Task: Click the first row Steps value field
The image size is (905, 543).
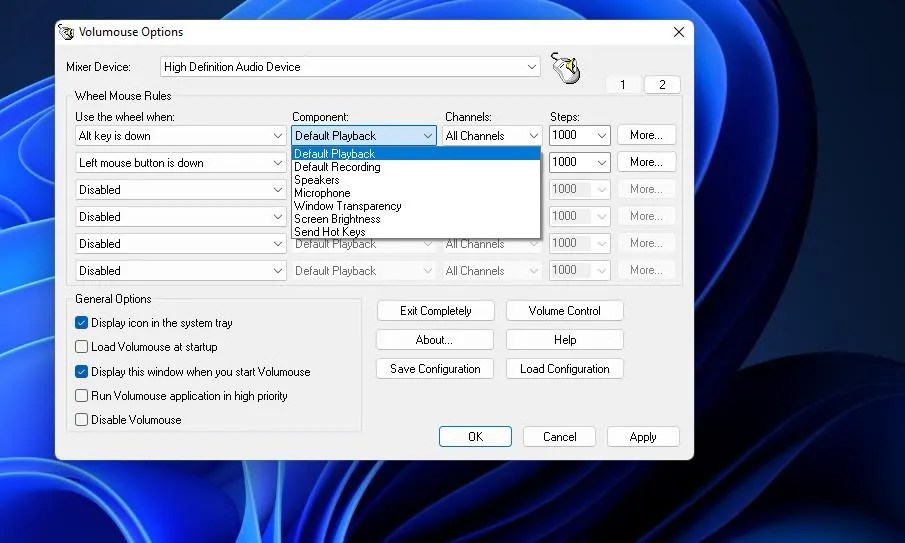Action: click(571, 136)
